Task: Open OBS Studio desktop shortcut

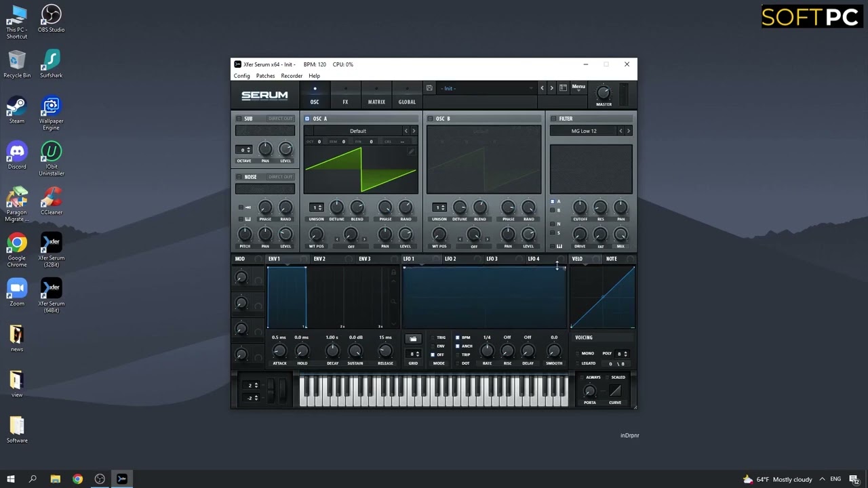Action: point(51,19)
